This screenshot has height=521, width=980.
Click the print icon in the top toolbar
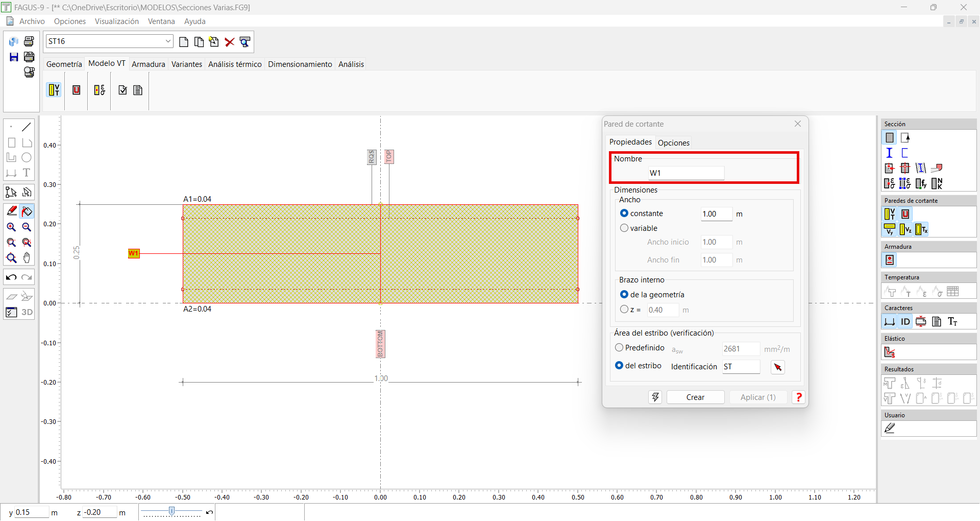(x=29, y=41)
